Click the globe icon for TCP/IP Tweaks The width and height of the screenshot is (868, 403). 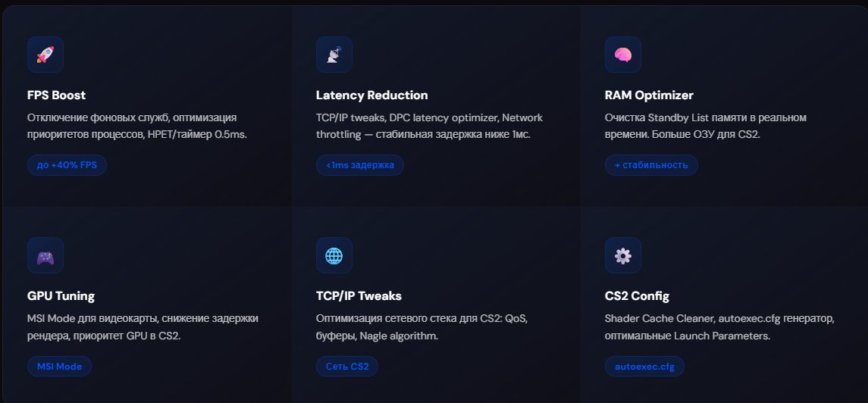(x=334, y=255)
